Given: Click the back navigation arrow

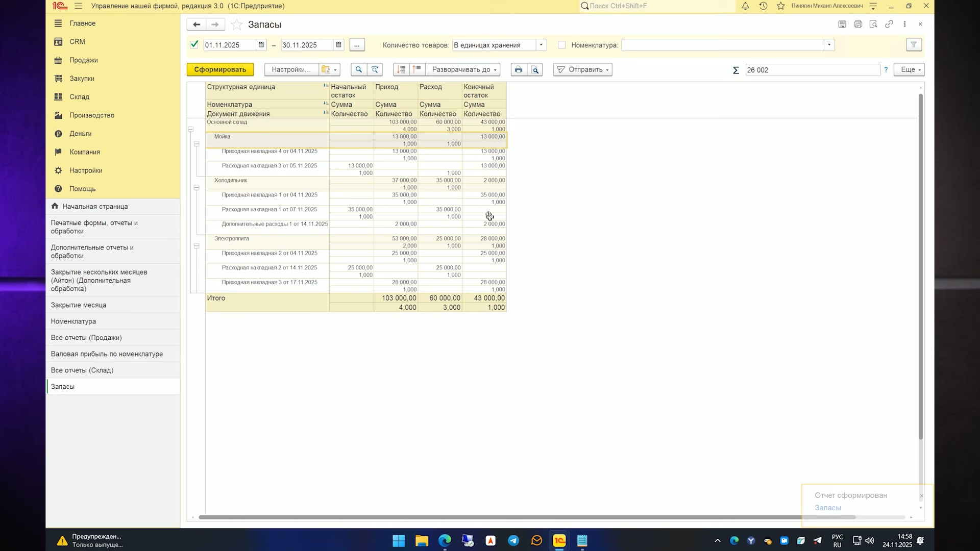Looking at the screenshot, I should pyautogui.click(x=197, y=24).
